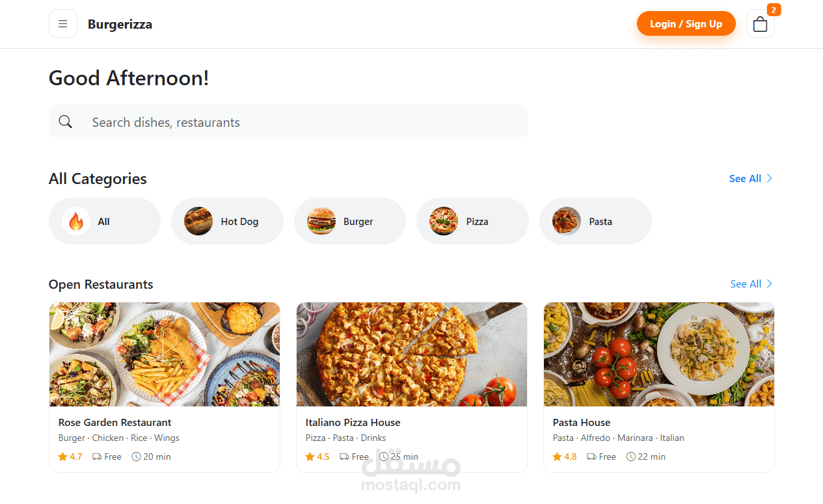
Task: Click the search magnifier icon
Action: point(65,122)
